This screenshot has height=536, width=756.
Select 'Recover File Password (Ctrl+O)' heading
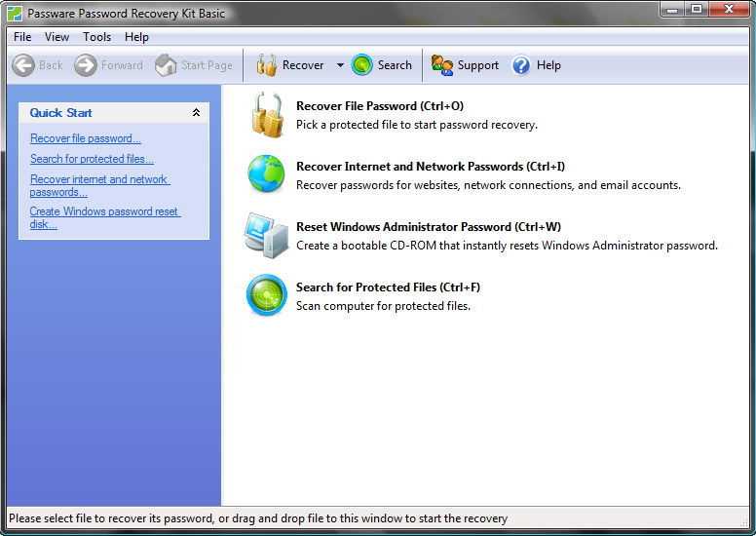380,106
